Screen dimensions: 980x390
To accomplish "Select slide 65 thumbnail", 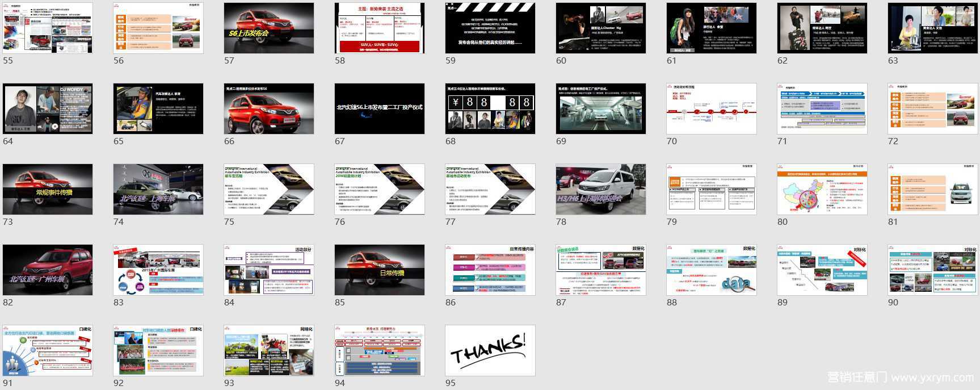I will (158, 108).
